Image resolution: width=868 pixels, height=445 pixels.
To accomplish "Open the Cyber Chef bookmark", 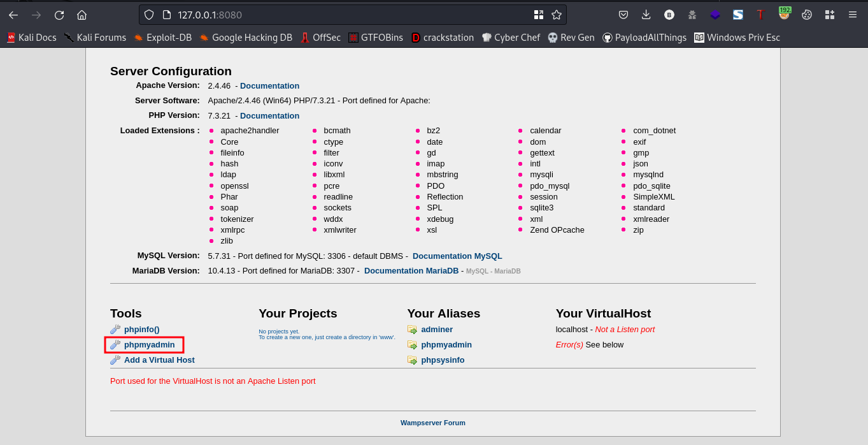I will pyautogui.click(x=511, y=38).
